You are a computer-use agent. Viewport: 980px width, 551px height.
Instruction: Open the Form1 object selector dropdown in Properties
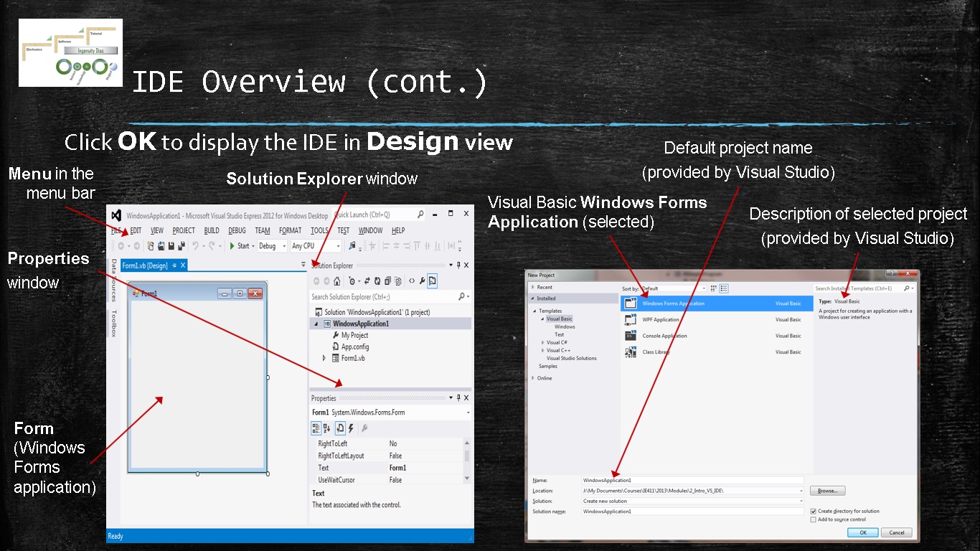click(468, 413)
